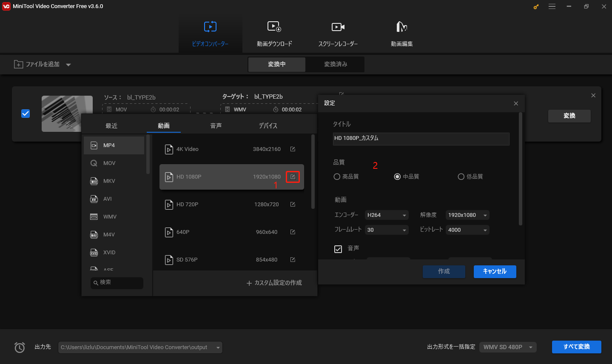Image resolution: width=612 pixels, height=364 pixels.
Task: Click the title field HD 1080P_カスタム
Action: point(421,139)
